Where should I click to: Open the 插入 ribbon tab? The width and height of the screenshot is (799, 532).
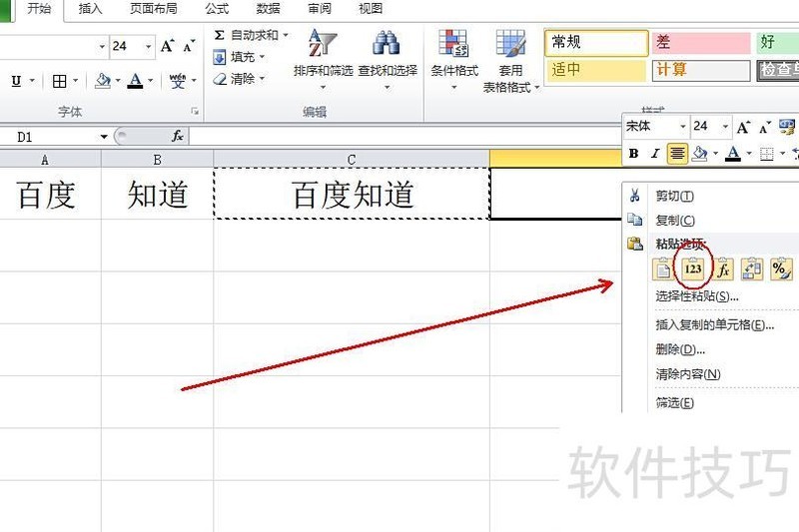(x=90, y=9)
